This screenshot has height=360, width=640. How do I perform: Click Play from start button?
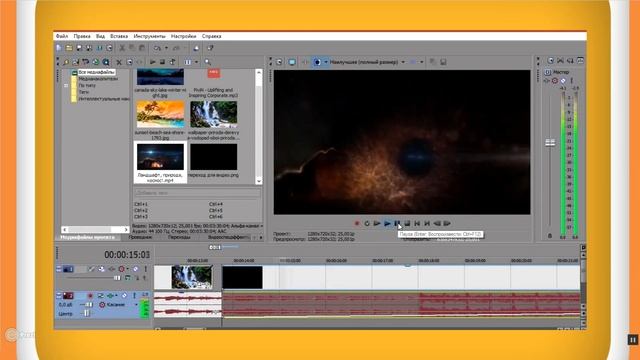pyautogui.click(x=377, y=223)
